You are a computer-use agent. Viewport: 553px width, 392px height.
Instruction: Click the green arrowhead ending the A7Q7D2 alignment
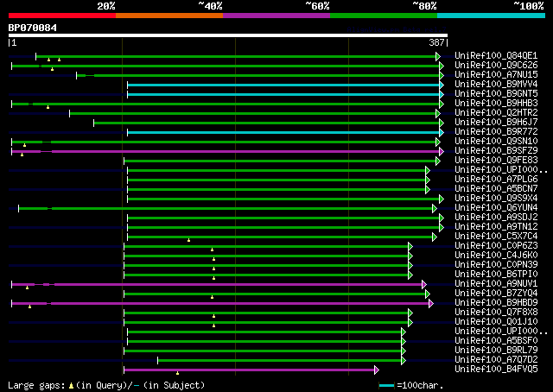click(x=404, y=360)
